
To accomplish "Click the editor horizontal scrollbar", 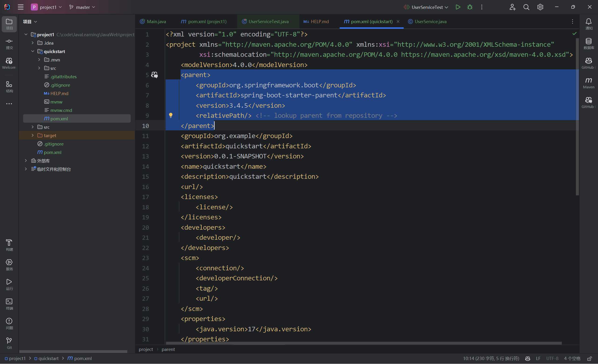I will click(364, 343).
